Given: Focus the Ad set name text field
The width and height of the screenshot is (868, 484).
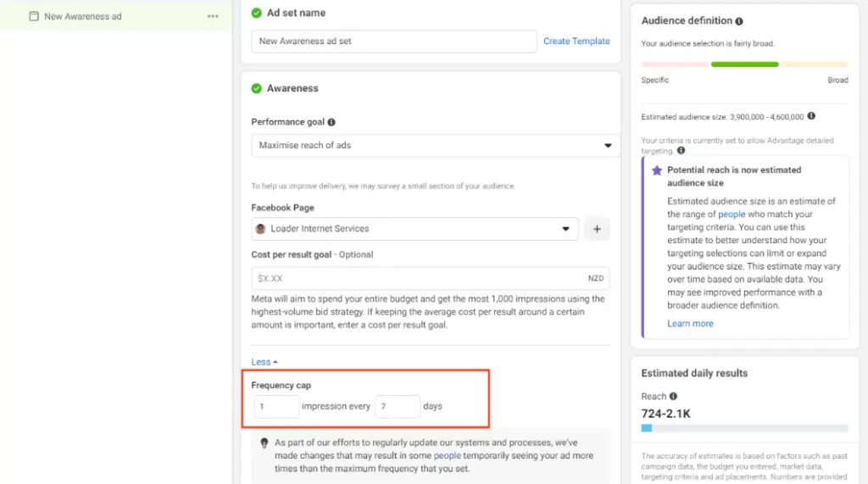Looking at the screenshot, I should pos(393,41).
